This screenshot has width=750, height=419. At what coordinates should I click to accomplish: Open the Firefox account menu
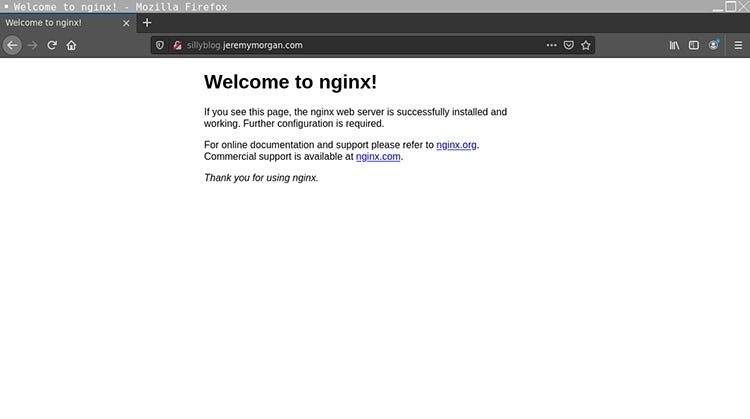click(714, 45)
